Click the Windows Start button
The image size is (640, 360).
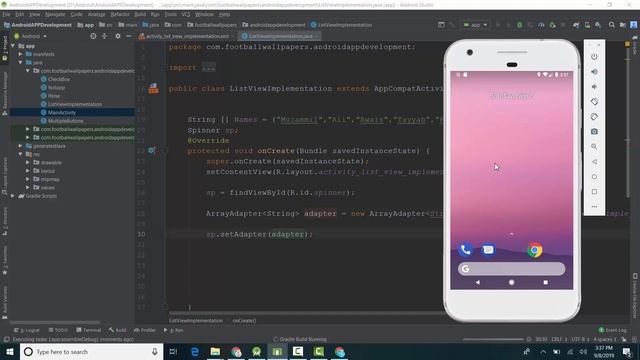[x=10, y=351]
